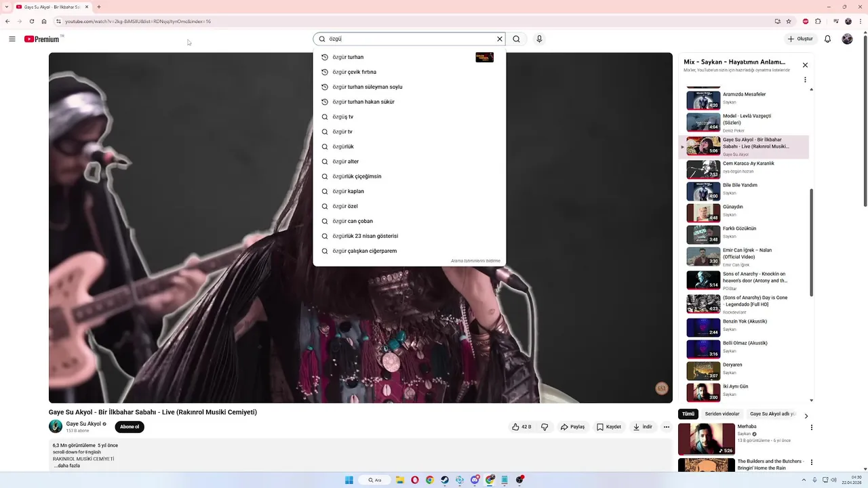868x488 pixels.
Task: Open the notifications bell
Action: tap(827, 39)
